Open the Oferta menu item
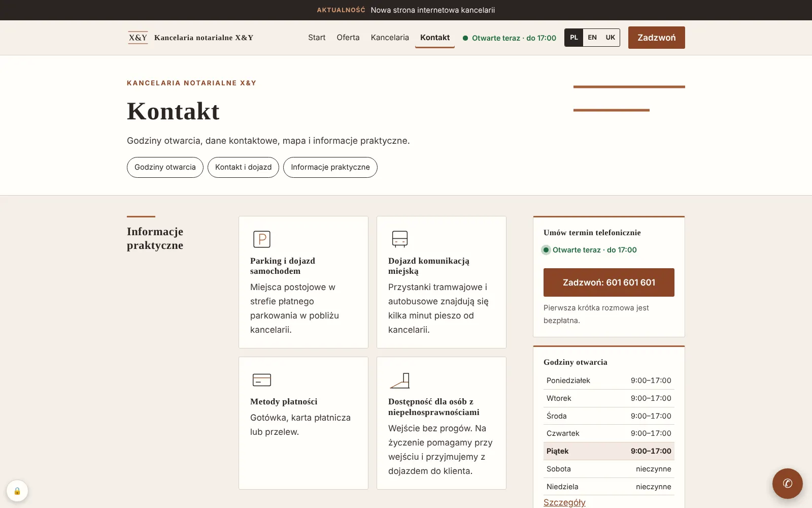The image size is (812, 508). [x=348, y=38]
